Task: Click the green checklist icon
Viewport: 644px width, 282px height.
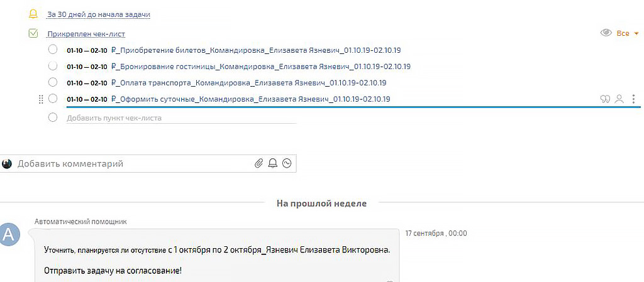Action: (x=33, y=34)
